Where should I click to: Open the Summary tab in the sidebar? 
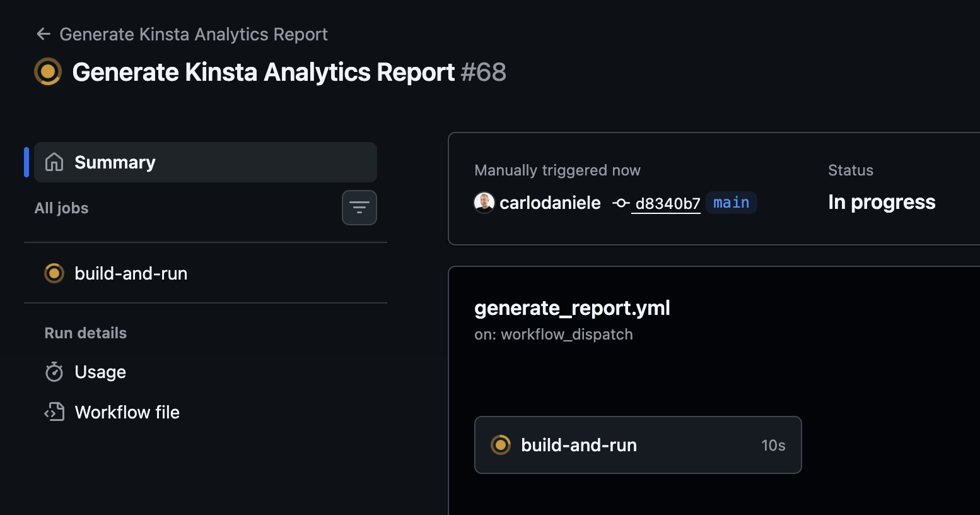(206, 162)
